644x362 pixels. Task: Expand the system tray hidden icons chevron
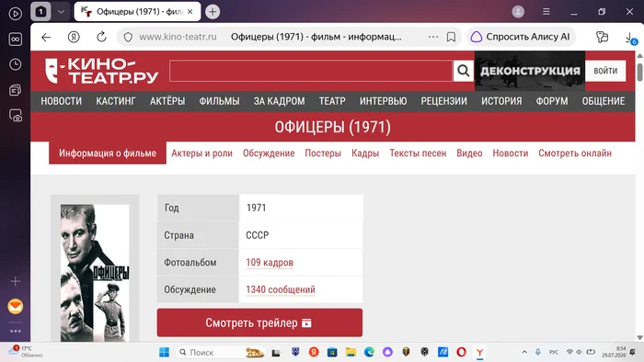[524, 352]
